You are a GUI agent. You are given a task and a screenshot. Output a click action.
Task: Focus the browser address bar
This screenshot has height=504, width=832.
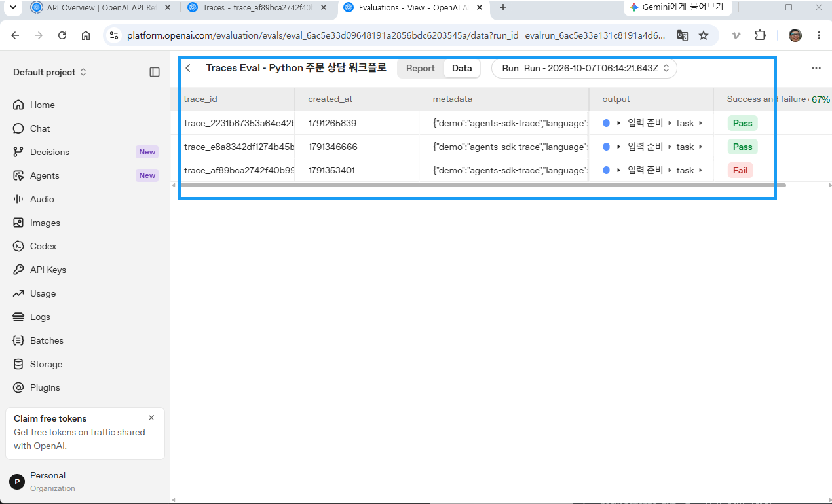coord(396,35)
